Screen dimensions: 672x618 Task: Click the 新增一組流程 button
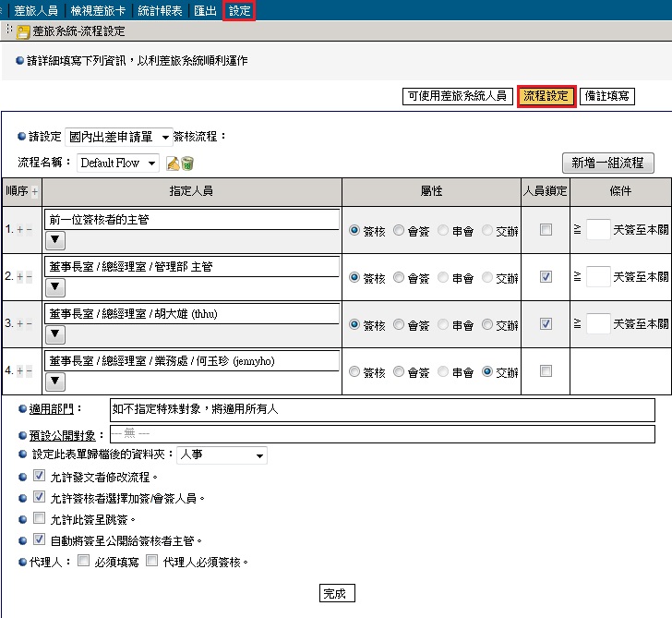607,163
